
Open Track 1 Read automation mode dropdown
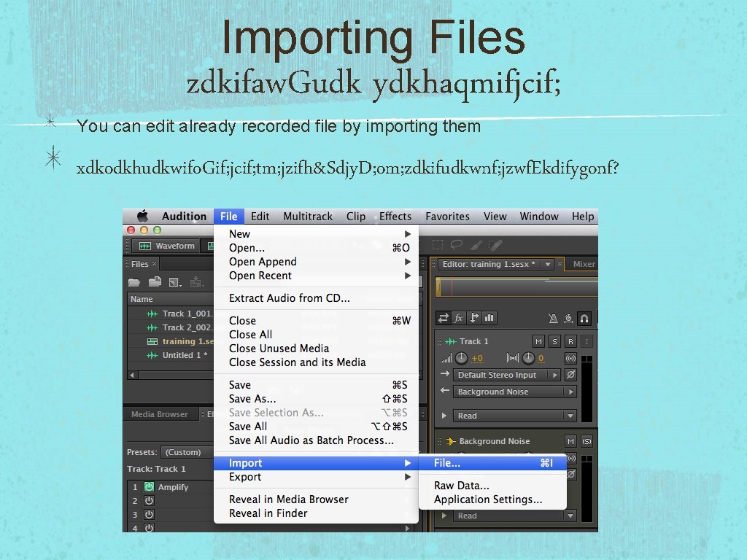point(514,416)
